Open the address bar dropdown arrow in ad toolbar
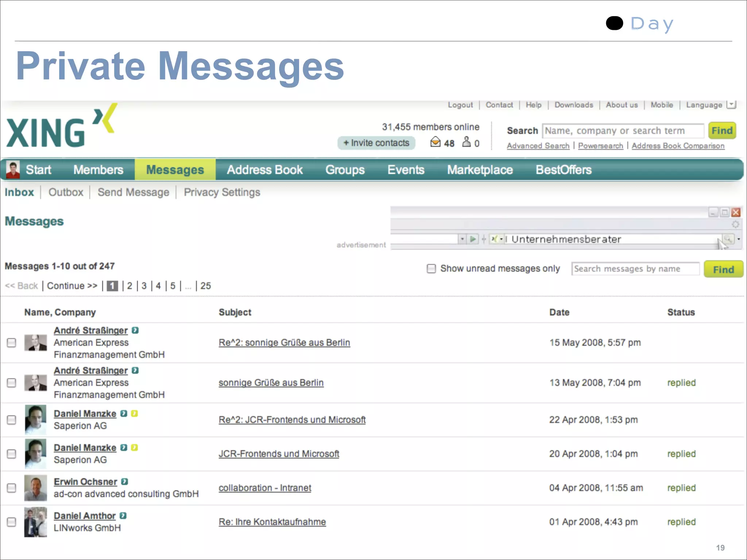Image resolution: width=747 pixels, height=560 pixels. [x=462, y=239]
